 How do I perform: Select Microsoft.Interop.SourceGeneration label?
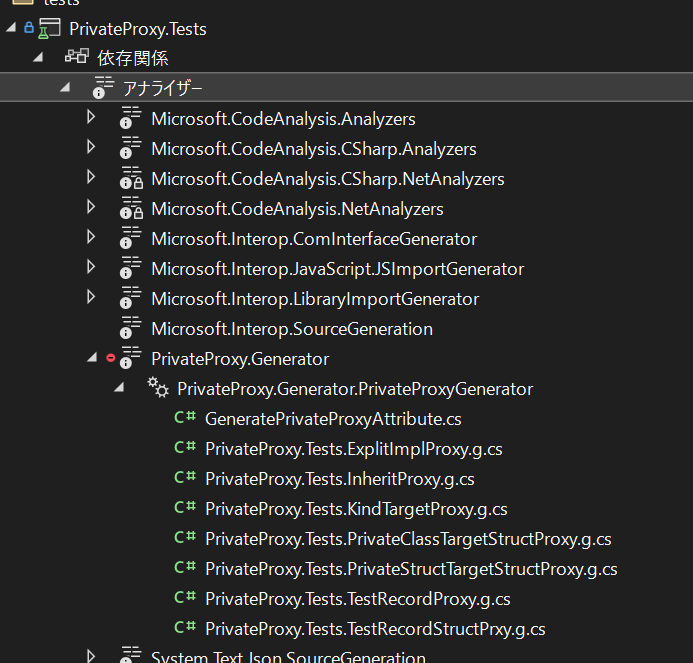point(292,329)
